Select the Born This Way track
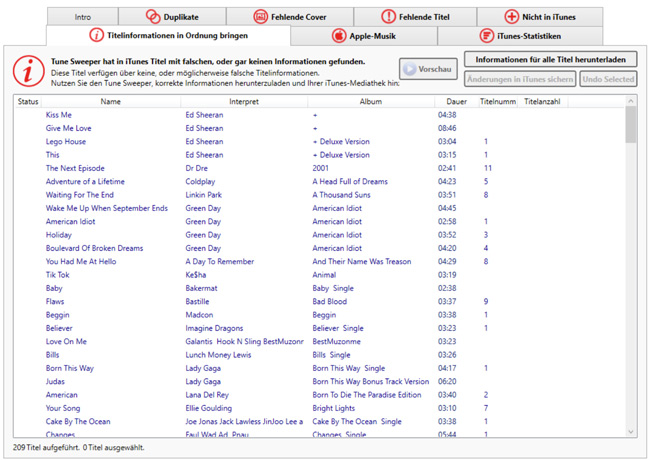This screenshot has width=650, height=460. click(x=70, y=368)
